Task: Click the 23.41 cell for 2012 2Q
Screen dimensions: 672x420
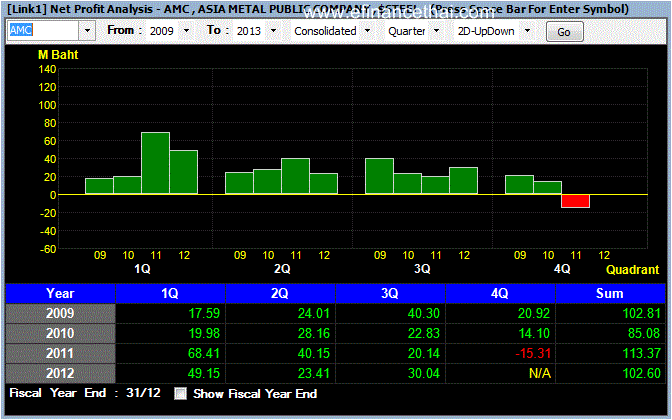Action: 280,373
